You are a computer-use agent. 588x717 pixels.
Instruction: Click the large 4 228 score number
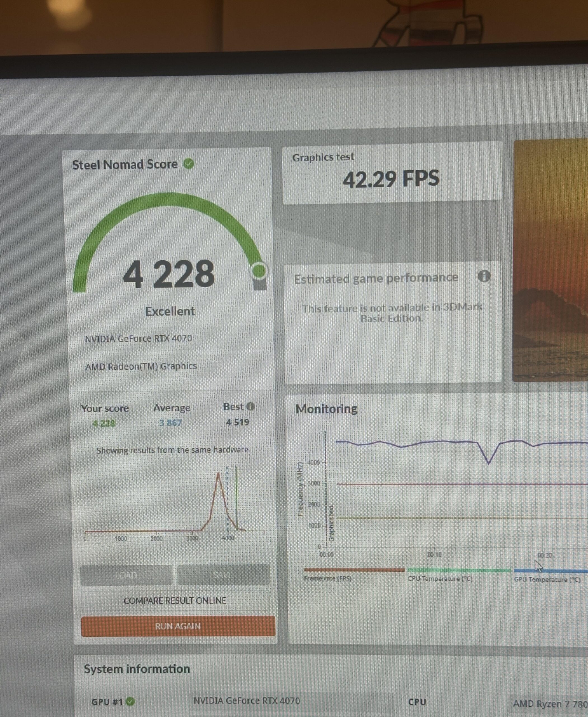[x=169, y=274]
